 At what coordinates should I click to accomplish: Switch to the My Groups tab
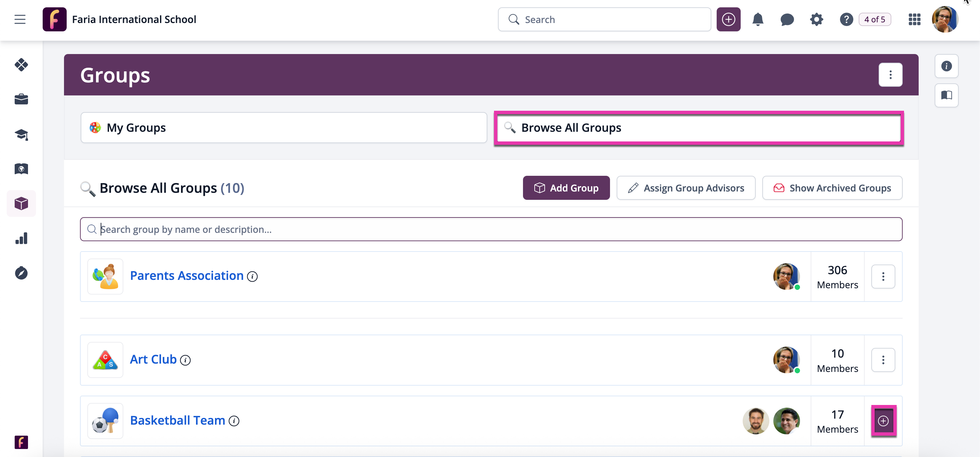tap(284, 127)
